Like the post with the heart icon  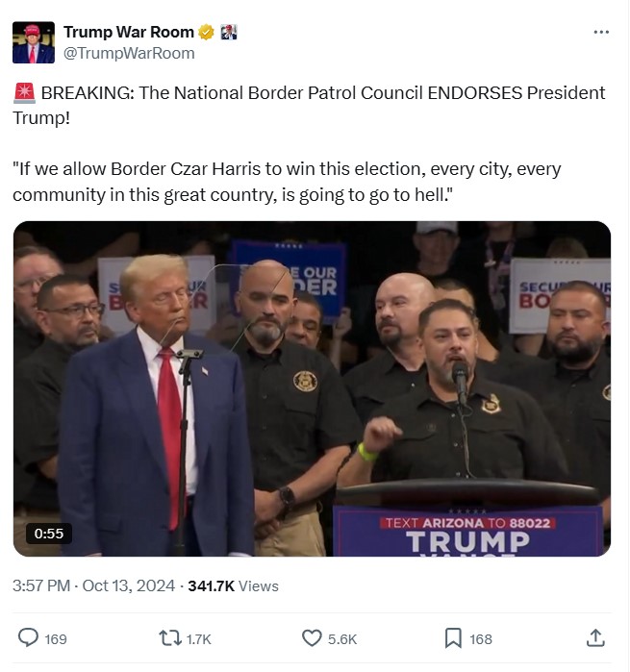[312, 638]
